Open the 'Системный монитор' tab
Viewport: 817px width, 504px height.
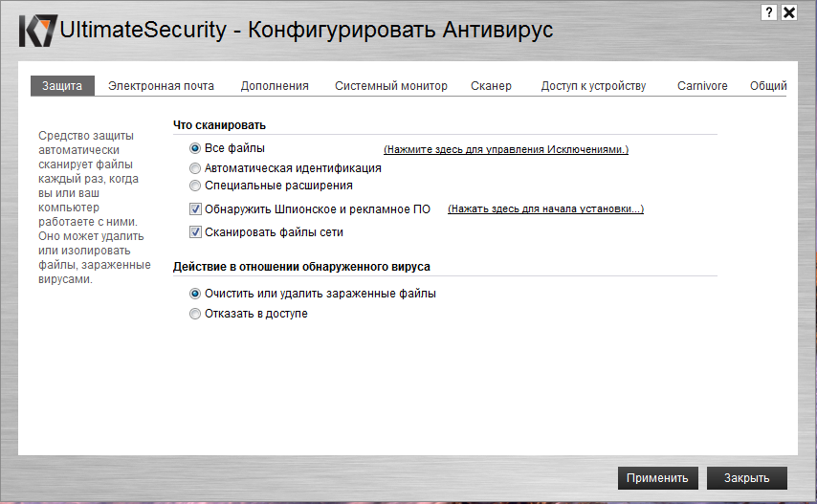[x=390, y=86]
